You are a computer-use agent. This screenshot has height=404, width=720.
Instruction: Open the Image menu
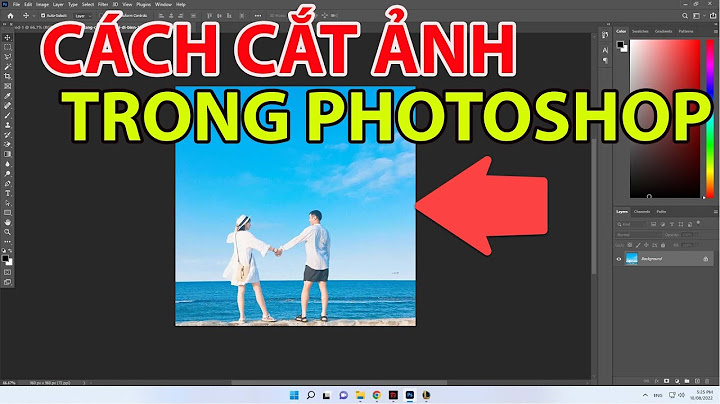point(42,5)
